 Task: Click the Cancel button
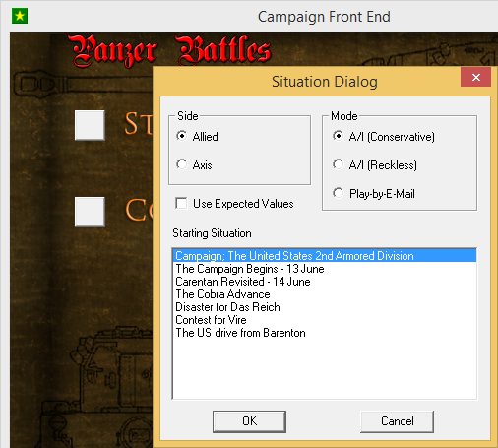coord(398,421)
